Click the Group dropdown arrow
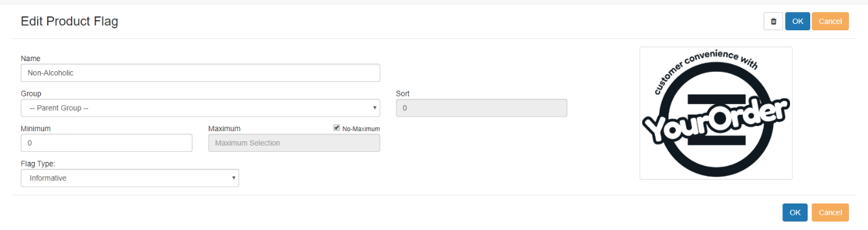The width and height of the screenshot is (868, 230). click(376, 108)
